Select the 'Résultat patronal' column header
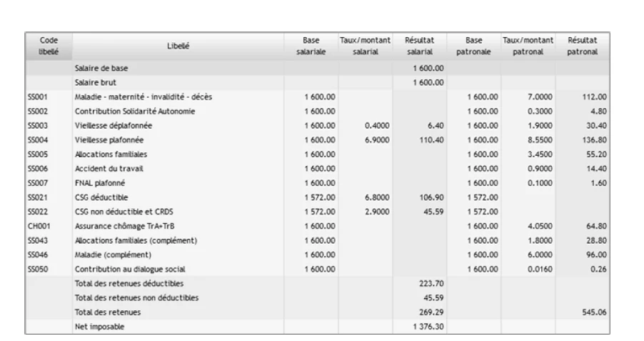Viewport: 644px width, 341px height. point(583,46)
